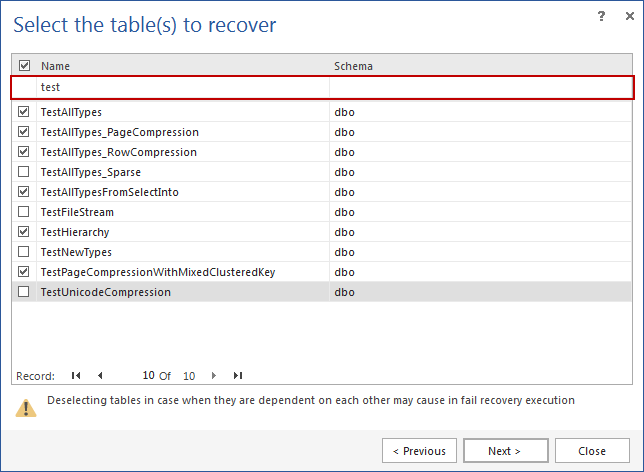644x472 pixels.
Task: Click the help question mark icon
Action: [x=601, y=16]
